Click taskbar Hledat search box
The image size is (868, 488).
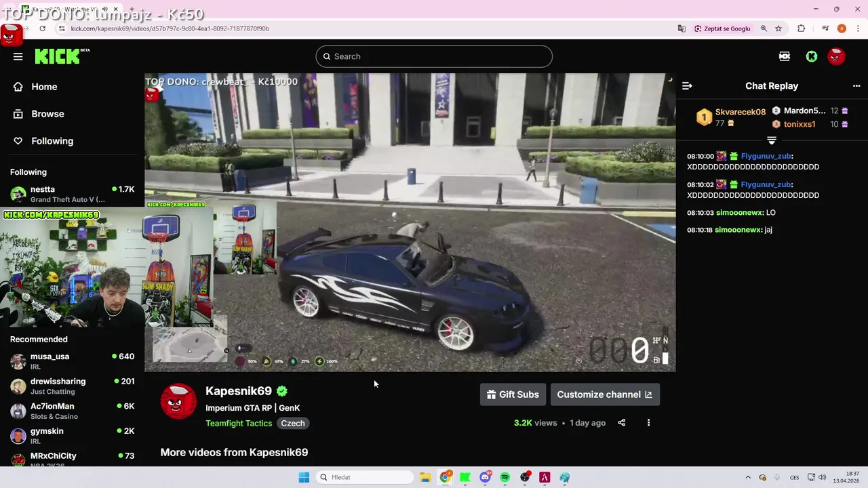click(x=365, y=477)
